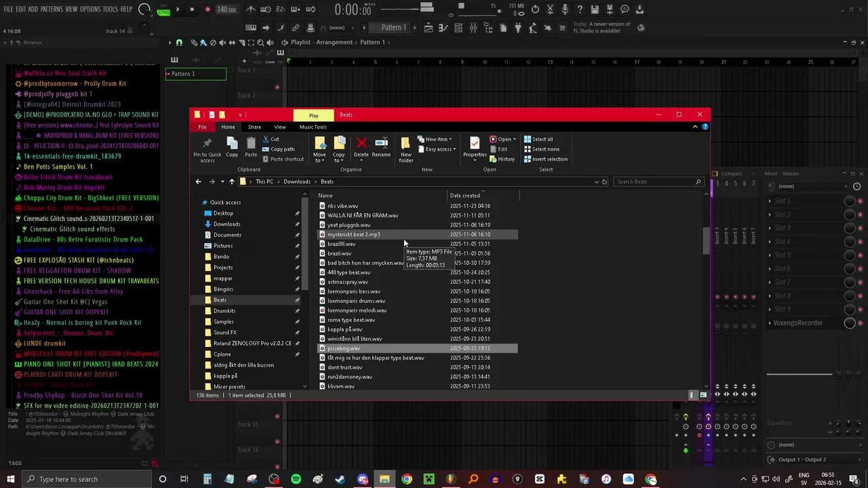Image resolution: width=868 pixels, height=488 pixels.
Task: Toggle mixer Slot 1 enable knob
Action: [850, 201]
